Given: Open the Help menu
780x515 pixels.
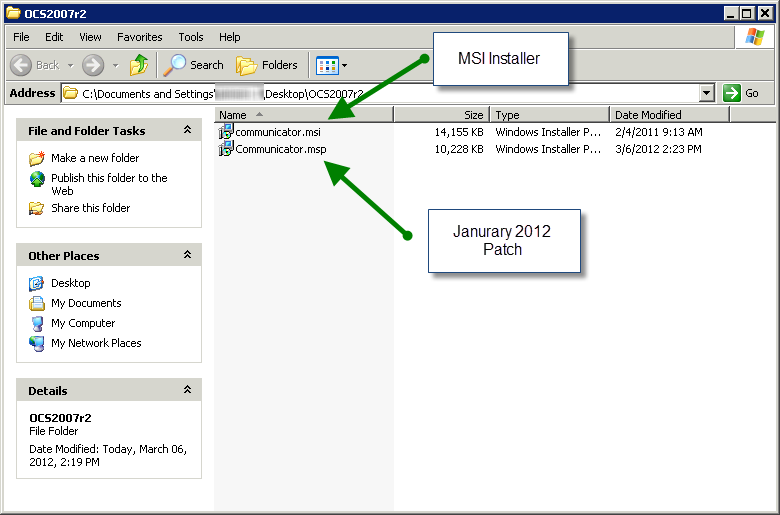Looking at the screenshot, I should [x=229, y=37].
